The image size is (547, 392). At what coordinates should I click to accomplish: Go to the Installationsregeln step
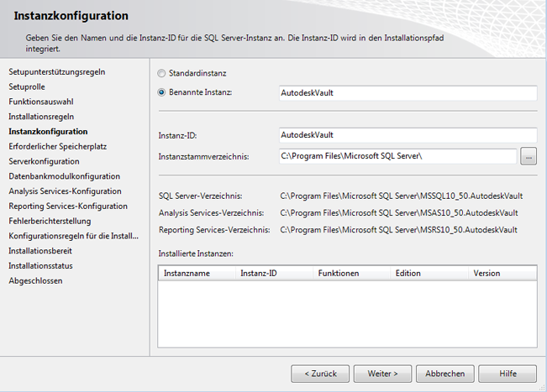click(x=41, y=117)
